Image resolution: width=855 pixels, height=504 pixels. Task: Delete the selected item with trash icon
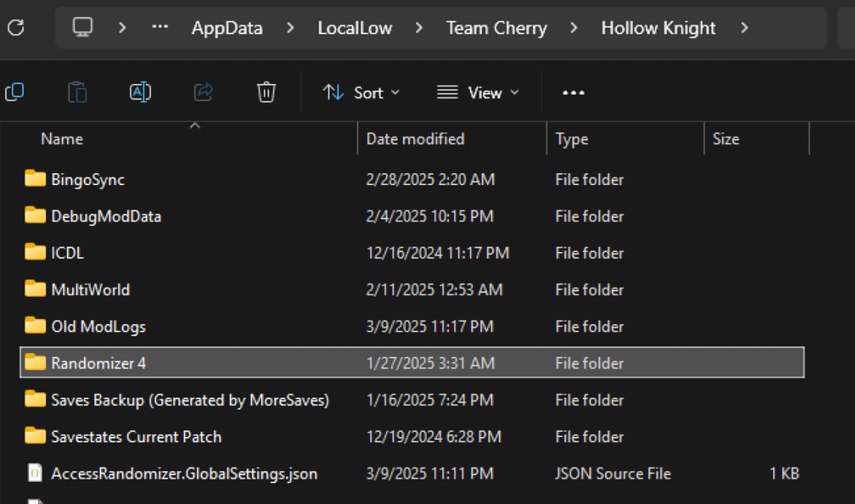point(266,92)
